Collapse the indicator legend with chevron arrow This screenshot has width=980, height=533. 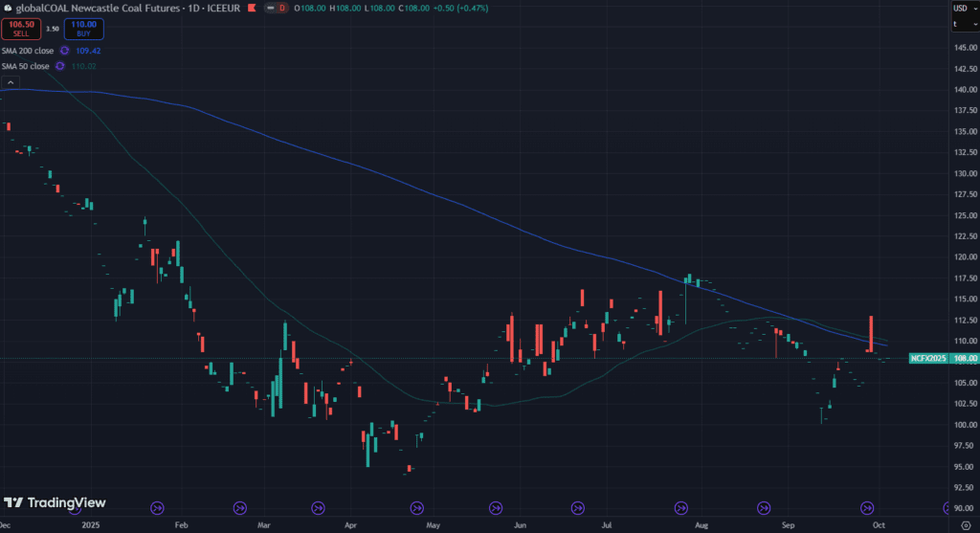pos(10,82)
